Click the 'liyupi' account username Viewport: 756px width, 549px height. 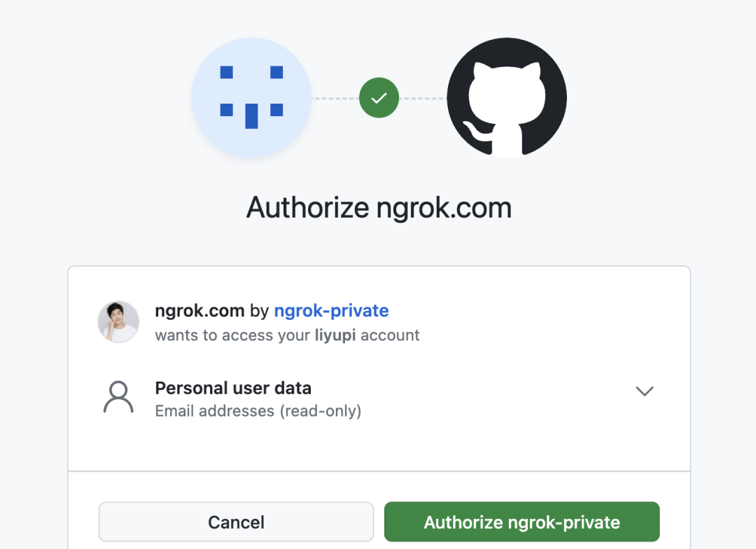click(335, 335)
